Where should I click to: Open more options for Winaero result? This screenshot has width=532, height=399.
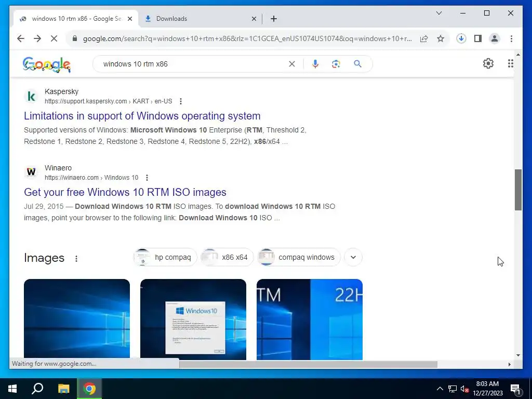click(147, 178)
